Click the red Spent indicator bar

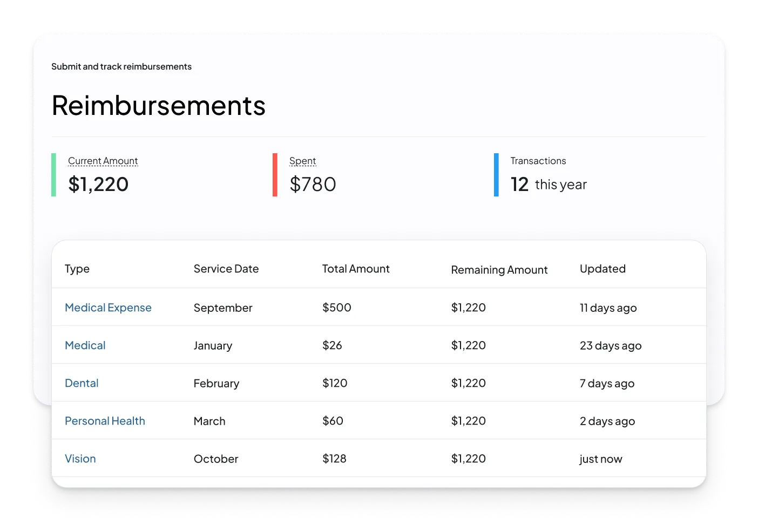tap(275, 174)
